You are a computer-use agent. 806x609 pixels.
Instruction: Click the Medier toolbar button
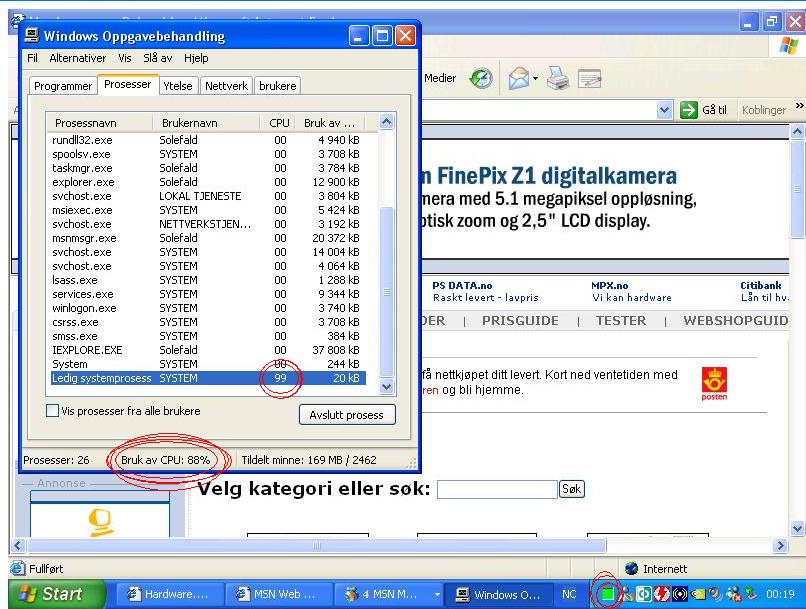coord(440,78)
